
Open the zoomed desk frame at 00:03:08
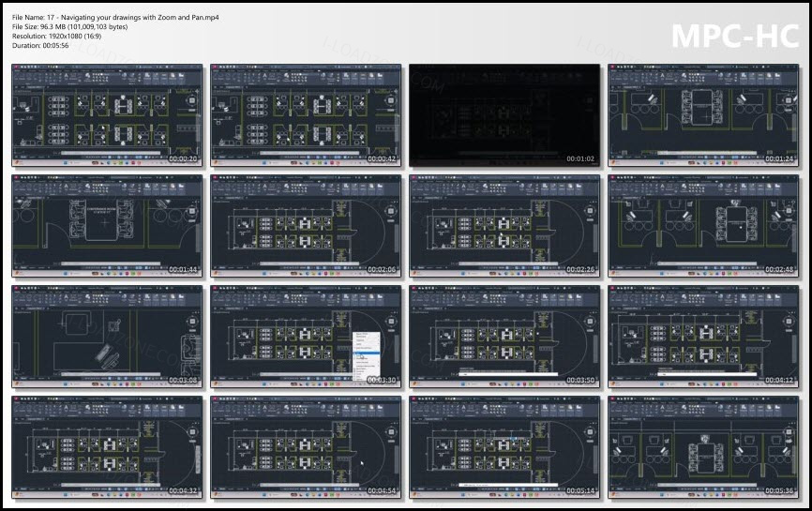[107, 337]
